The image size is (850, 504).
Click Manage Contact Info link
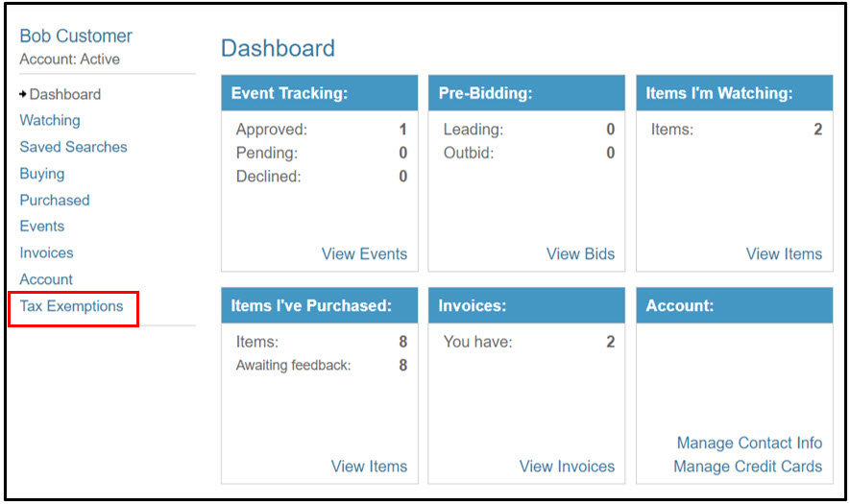coord(750,443)
